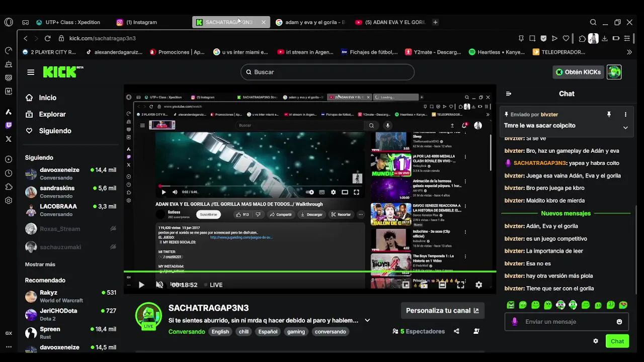Click the green Chat send button

click(x=617, y=341)
